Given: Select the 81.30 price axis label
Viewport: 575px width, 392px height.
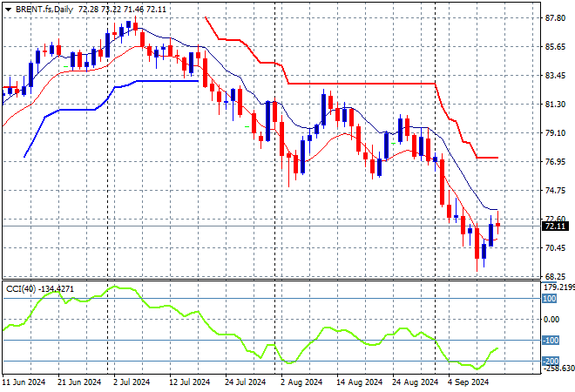Looking at the screenshot, I should pyautogui.click(x=555, y=105).
